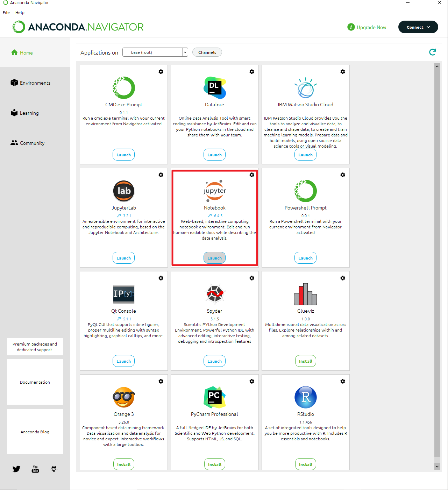Click the Datalore DL app icon
The image size is (448, 490).
tap(215, 88)
